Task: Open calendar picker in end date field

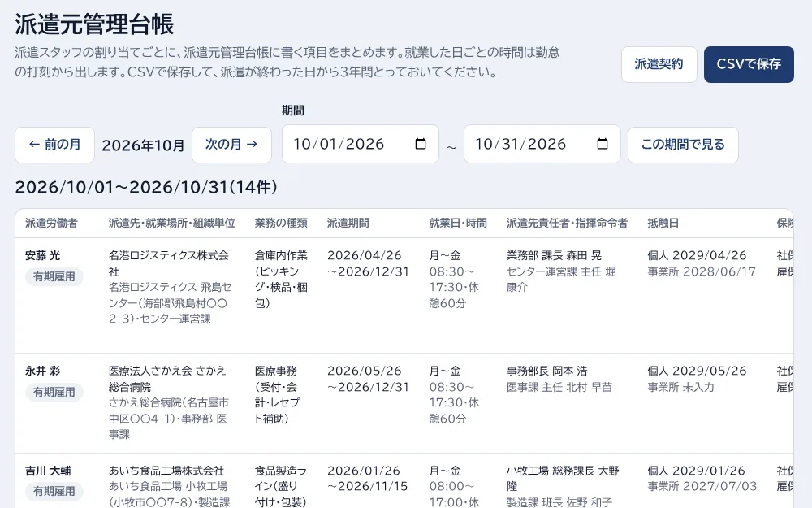Action: click(x=603, y=144)
